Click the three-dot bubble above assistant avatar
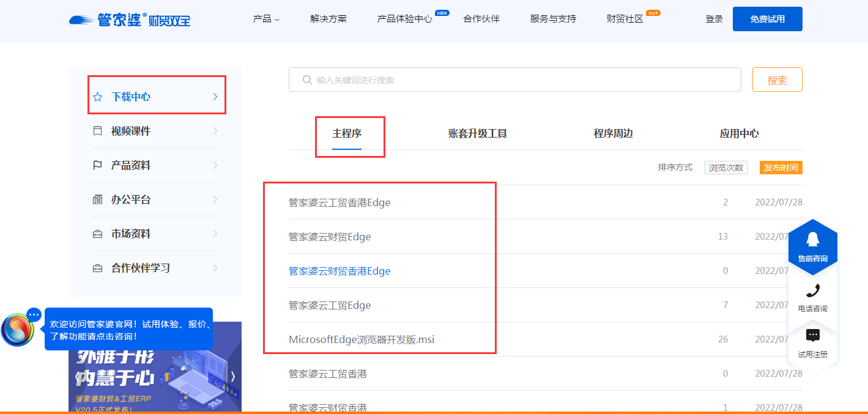868x414 pixels. [x=34, y=314]
